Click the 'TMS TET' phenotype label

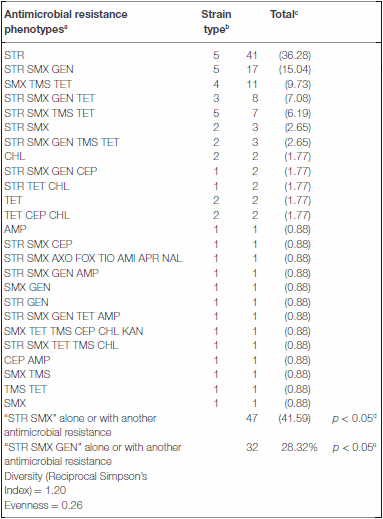pos(25,389)
